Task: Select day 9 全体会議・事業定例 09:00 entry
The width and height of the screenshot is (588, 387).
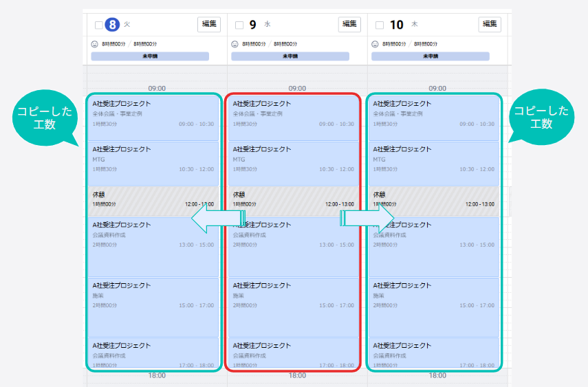Action: 293,118
